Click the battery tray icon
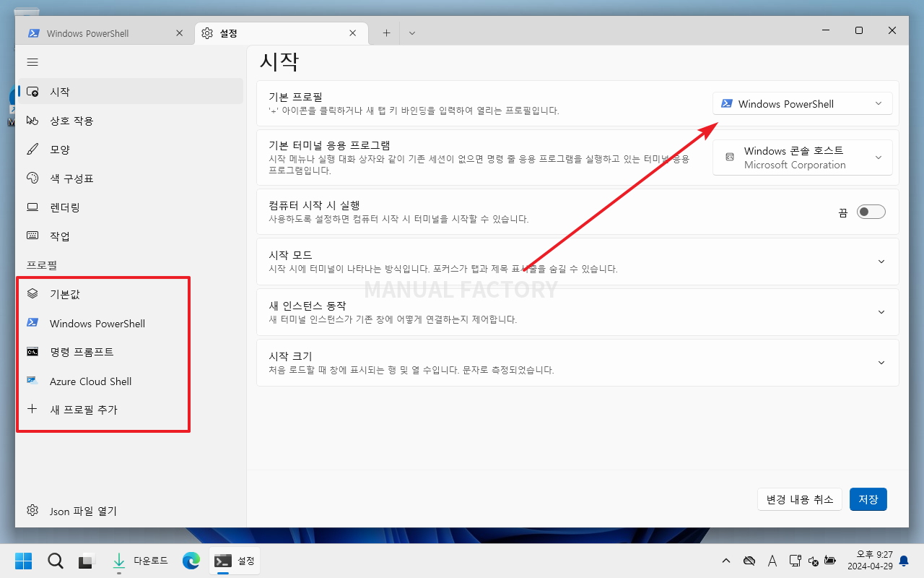The image size is (924, 578). (830, 561)
